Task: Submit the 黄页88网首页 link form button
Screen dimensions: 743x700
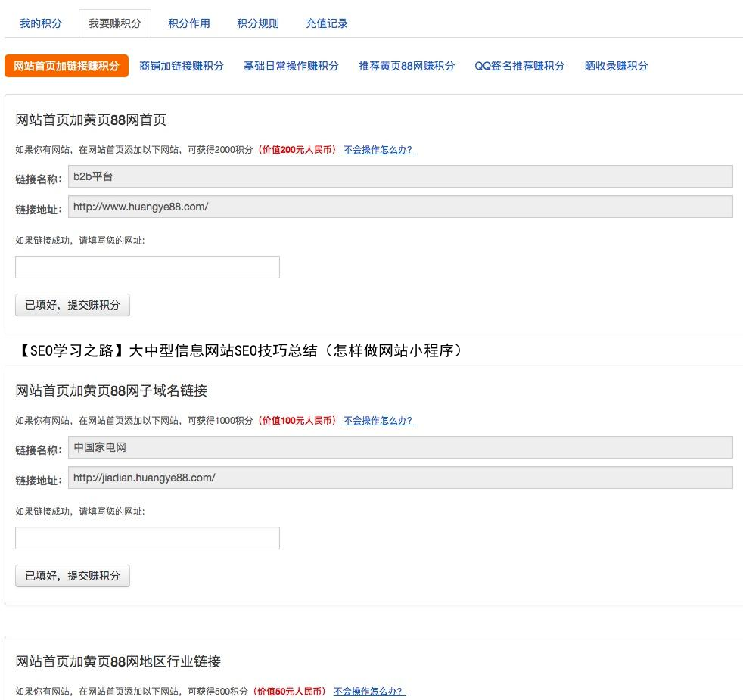Action: click(73, 305)
